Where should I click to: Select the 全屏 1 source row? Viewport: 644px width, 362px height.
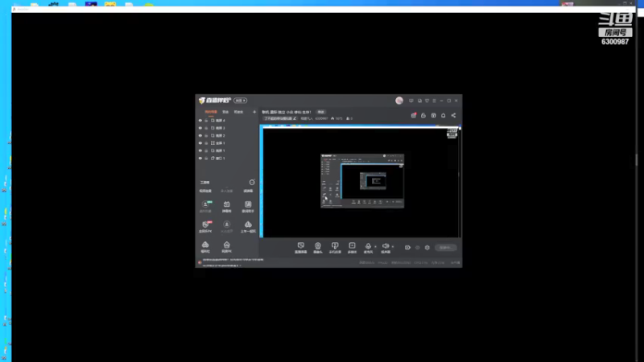pyautogui.click(x=227, y=143)
